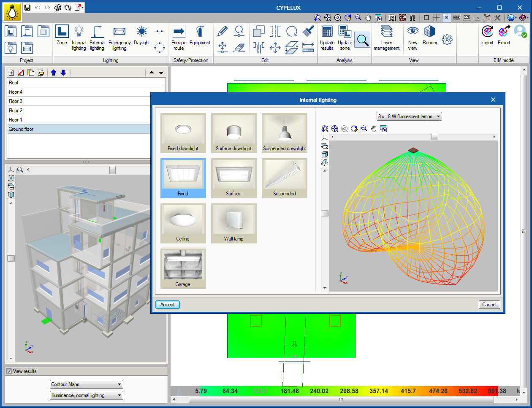Pick the Escape route tool
Image resolution: width=532 pixels, height=408 pixels.
click(179, 38)
